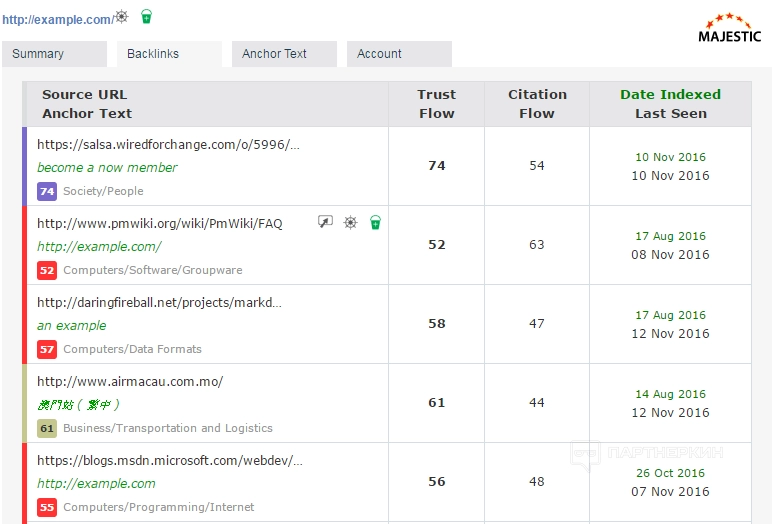Screen dimensions: 774x524
Task: Click the red 57 Data Formats badge
Action: [x=47, y=349]
